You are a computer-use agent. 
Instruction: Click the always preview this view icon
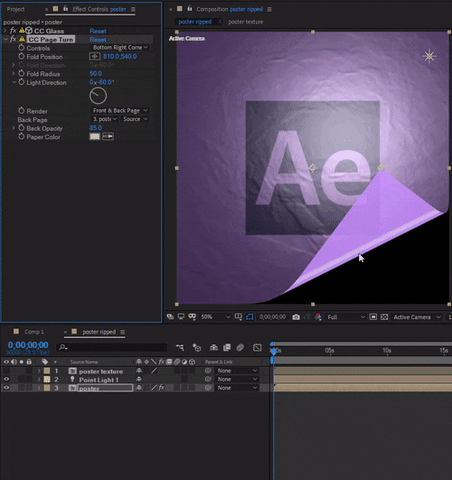tap(170, 317)
